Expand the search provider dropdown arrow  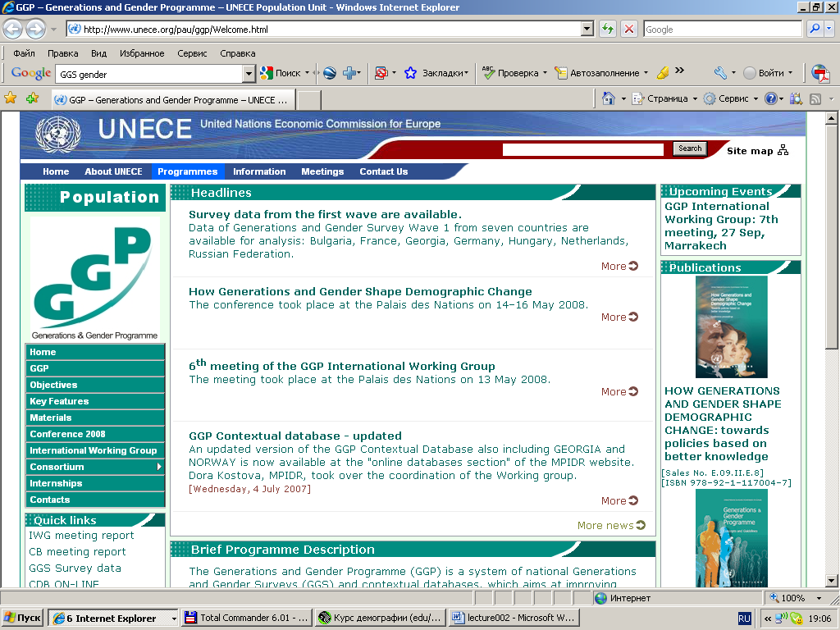click(829, 29)
